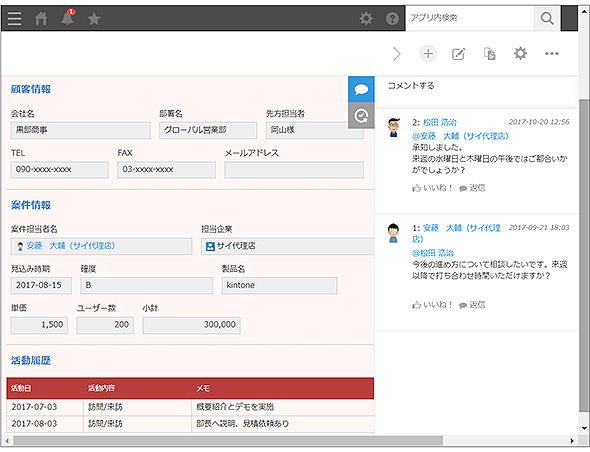
Task: Click memo 概要紹介とデモを実施
Action: (235, 407)
